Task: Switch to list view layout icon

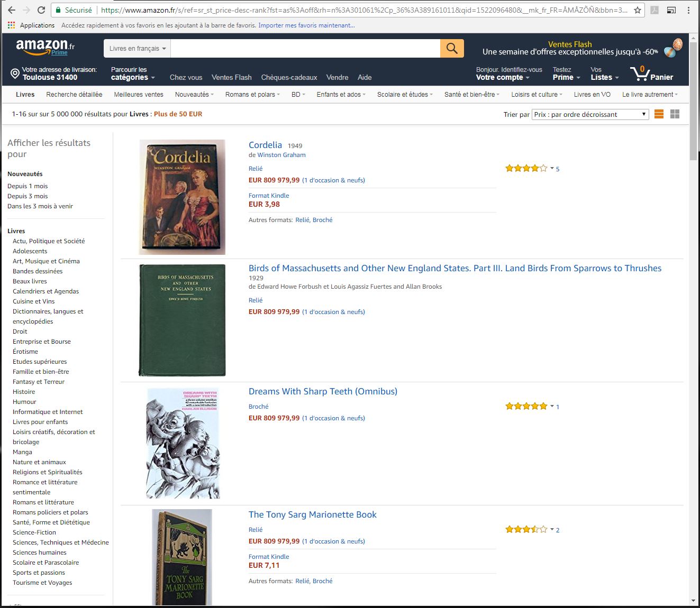Action: (x=659, y=114)
